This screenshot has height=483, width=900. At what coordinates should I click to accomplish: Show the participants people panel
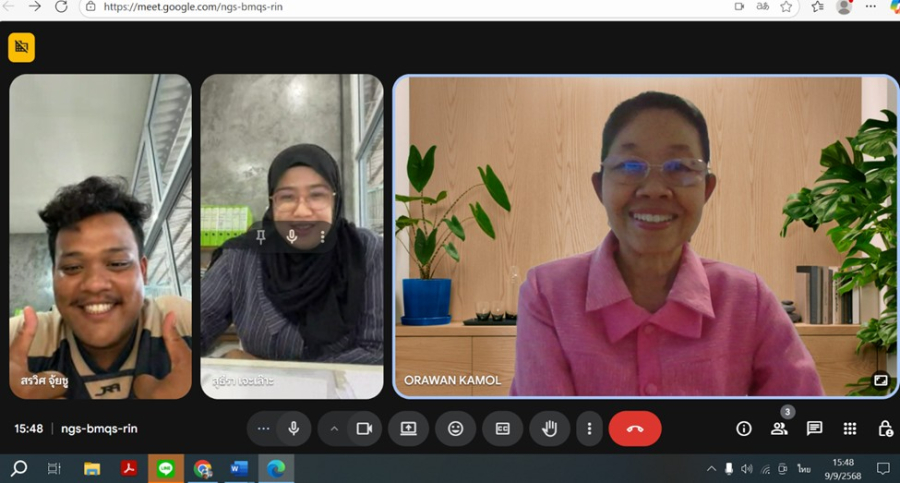coord(778,428)
